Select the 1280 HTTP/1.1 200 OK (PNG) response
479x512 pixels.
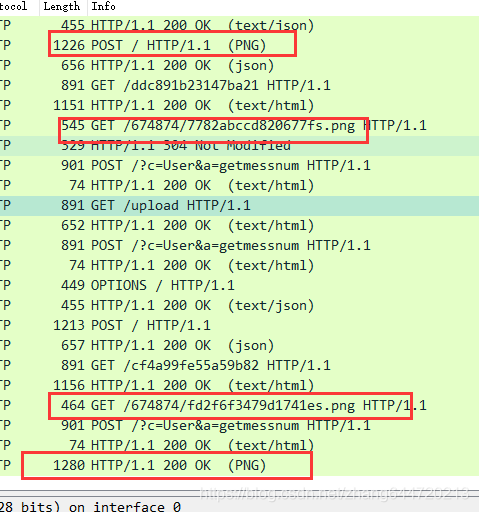click(239, 466)
